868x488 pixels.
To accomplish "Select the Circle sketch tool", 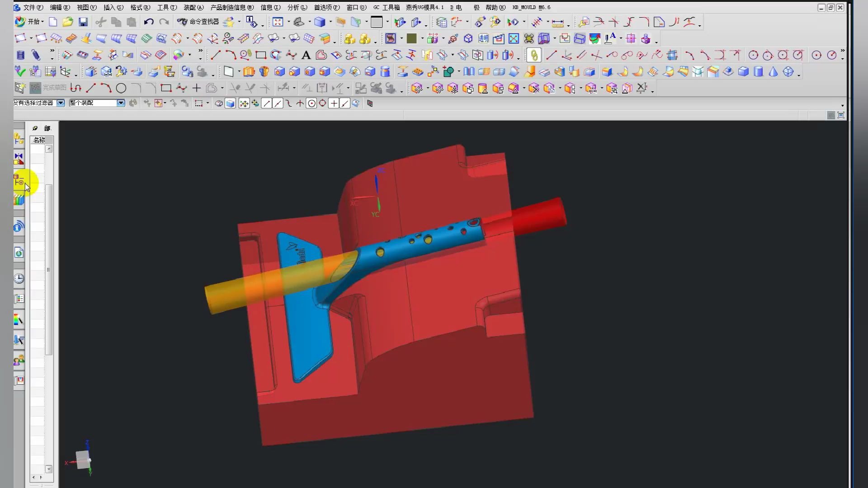I will (x=121, y=89).
